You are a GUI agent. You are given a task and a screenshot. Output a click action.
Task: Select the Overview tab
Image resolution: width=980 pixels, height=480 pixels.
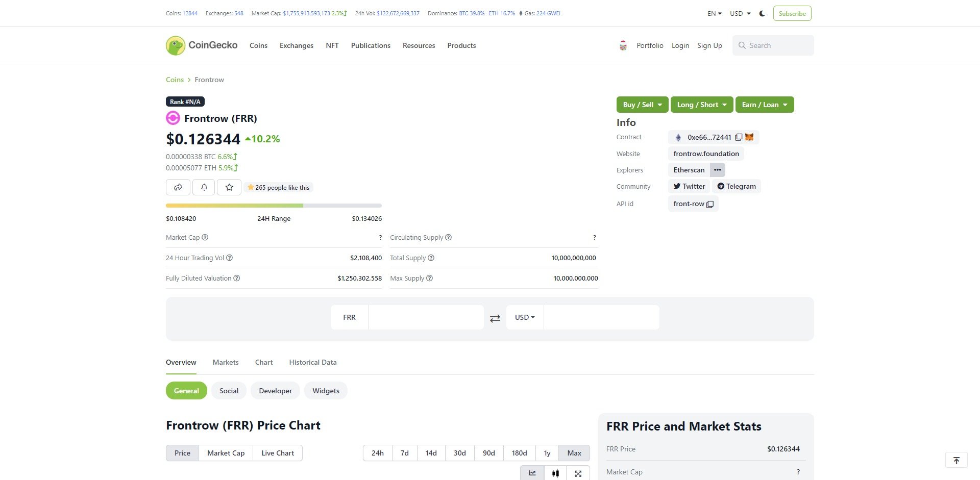tap(181, 362)
